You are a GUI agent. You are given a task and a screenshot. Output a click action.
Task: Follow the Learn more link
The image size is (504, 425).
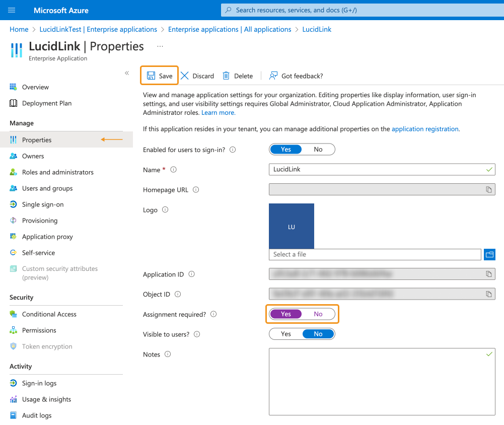(218, 112)
